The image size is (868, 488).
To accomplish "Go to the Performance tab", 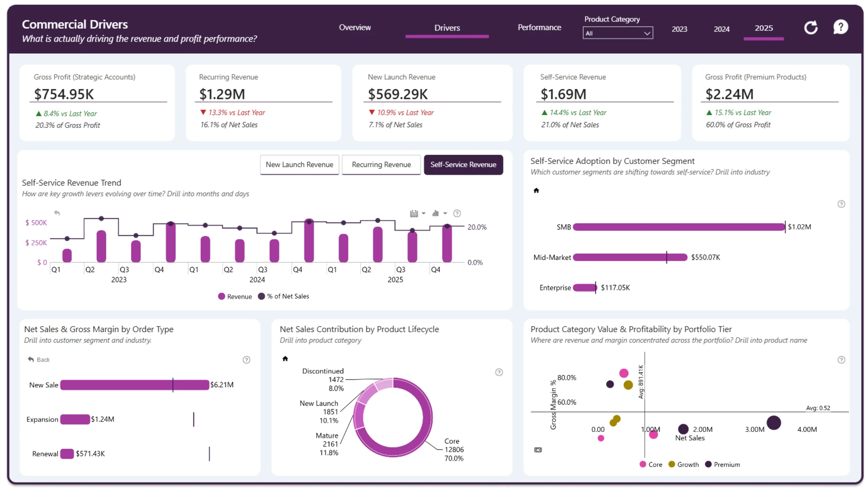I will 539,28.
